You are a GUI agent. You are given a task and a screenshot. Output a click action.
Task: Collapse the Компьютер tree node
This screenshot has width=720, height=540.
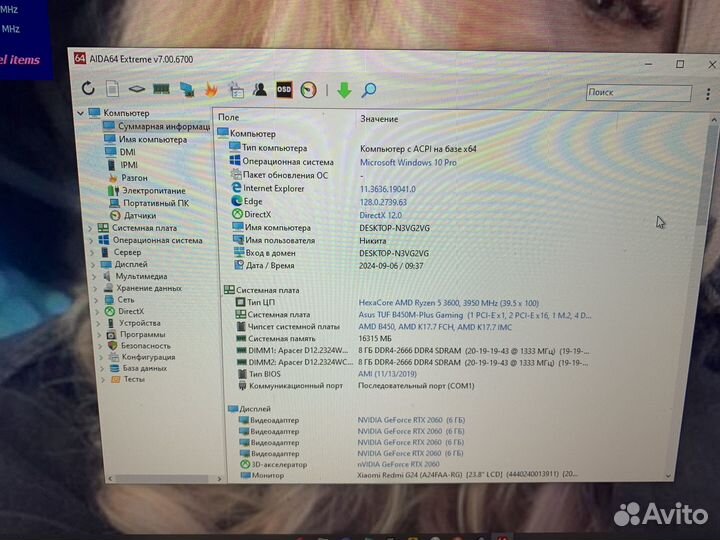point(81,113)
